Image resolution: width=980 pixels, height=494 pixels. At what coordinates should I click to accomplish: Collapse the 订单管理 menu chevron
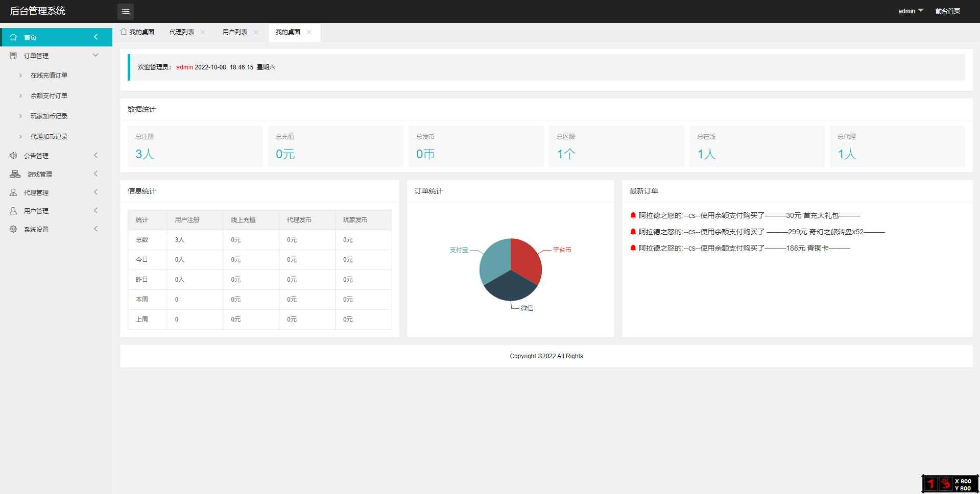95,55
